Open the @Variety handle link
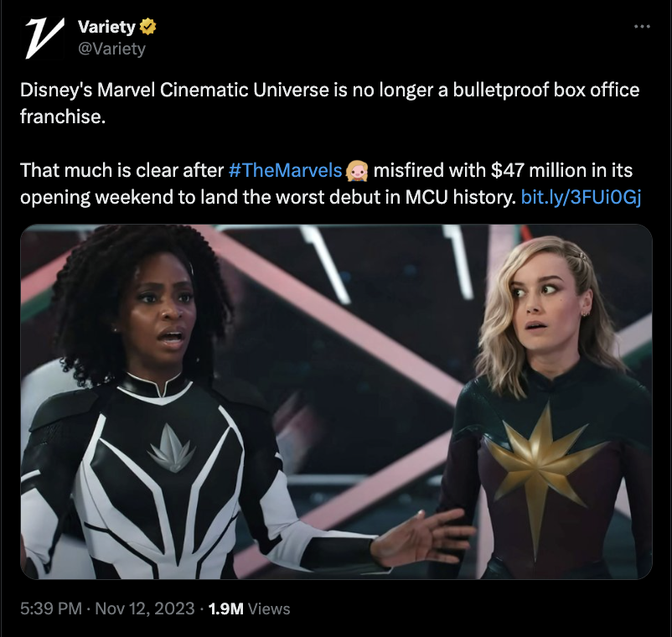Image resolution: width=672 pixels, height=637 pixels. coord(111,49)
